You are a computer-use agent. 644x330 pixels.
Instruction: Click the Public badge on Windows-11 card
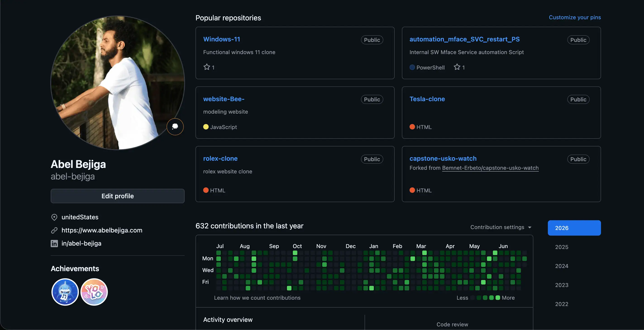coord(372,40)
